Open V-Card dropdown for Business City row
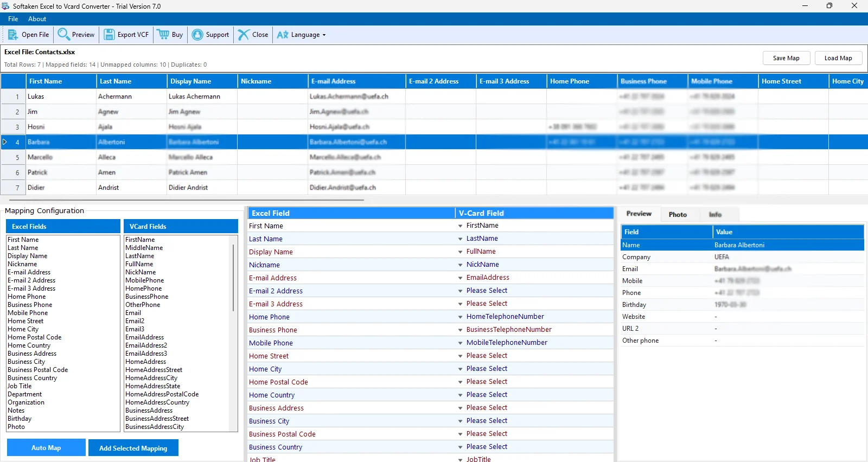Image resolution: width=868 pixels, height=462 pixels. coord(460,421)
